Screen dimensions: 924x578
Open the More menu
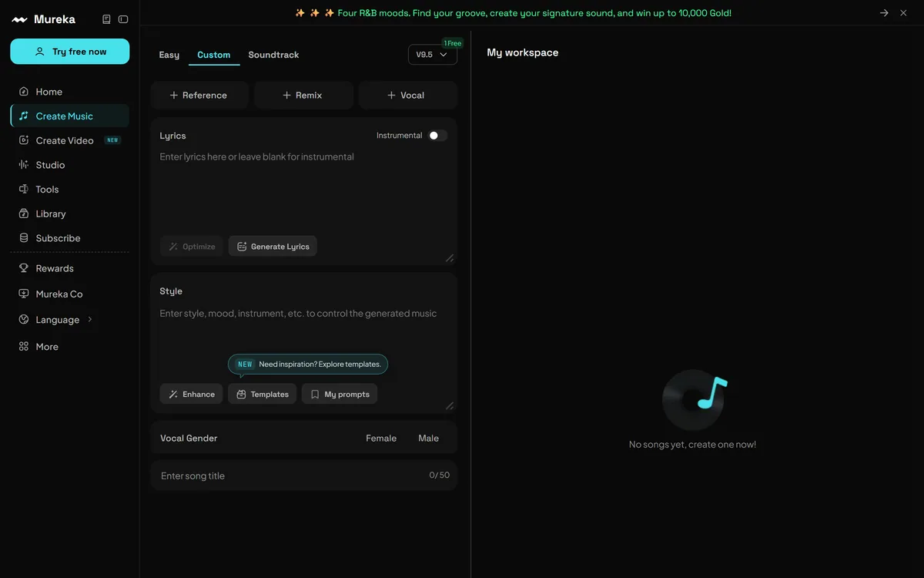[69, 347]
